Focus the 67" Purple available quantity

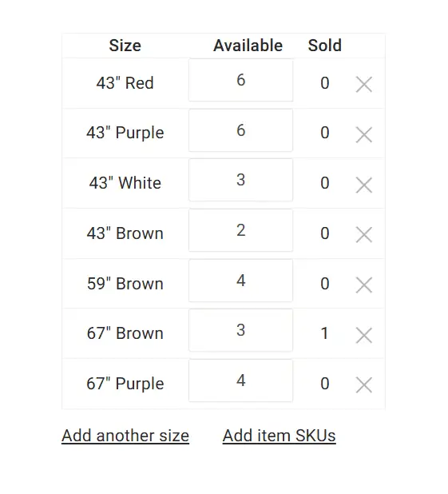click(x=241, y=380)
